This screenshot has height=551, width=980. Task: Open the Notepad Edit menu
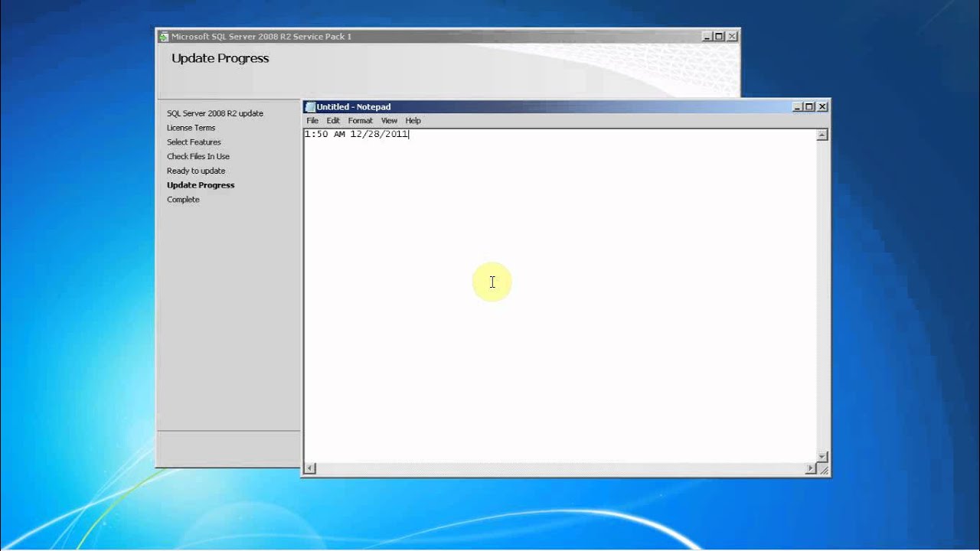[x=333, y=121]
